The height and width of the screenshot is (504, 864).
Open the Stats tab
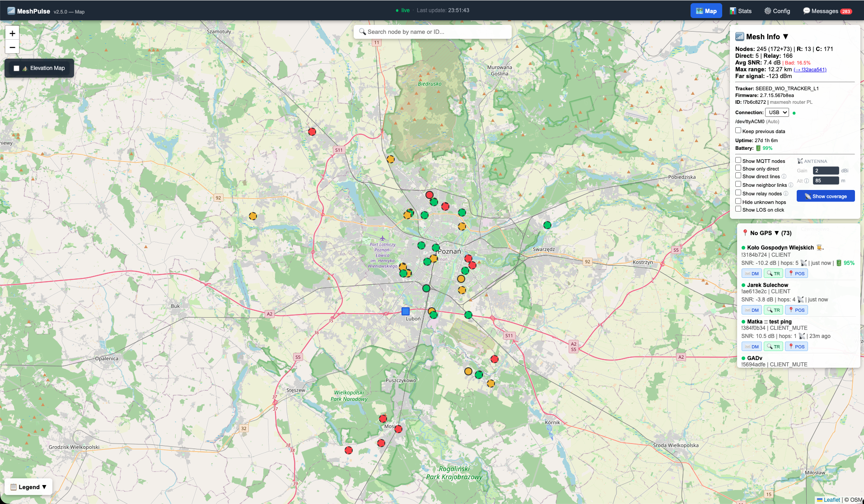click(x=741, y=11)
